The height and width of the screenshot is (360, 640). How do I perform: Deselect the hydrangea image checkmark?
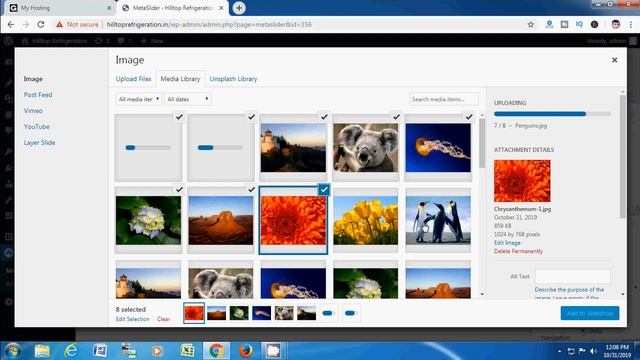179,189
